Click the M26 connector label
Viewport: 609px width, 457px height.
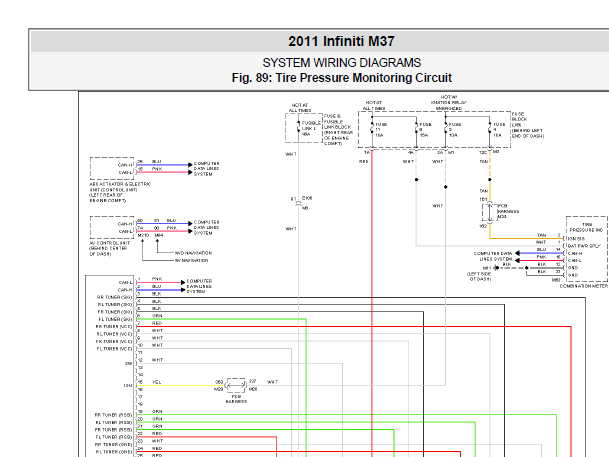tap(253, 389)
